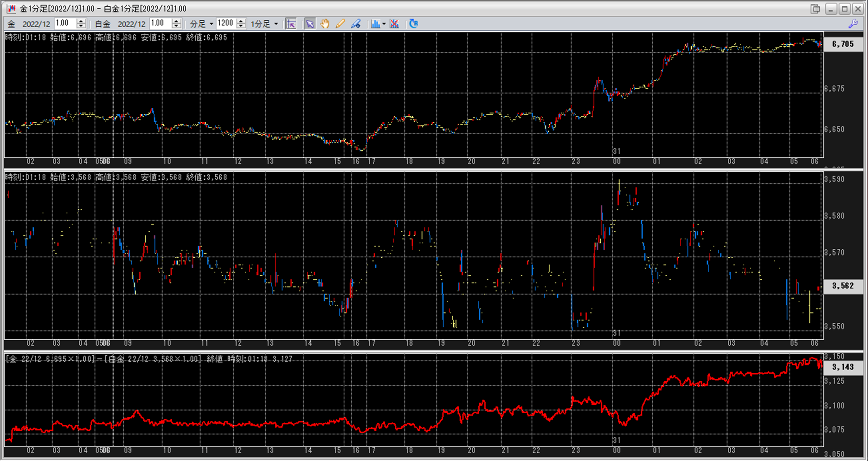Open indicator chart icon dropdown arrow
868x461 pixels.
pyautogui.click(x=384, y=24)
